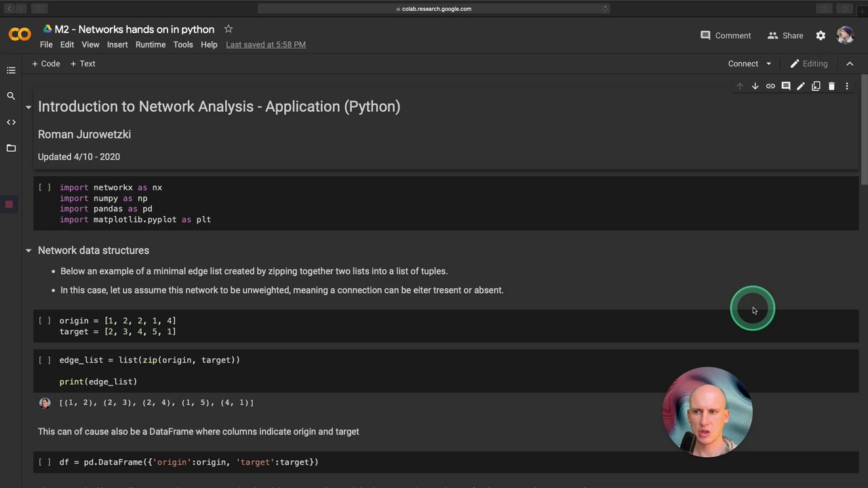Run the import networkx code cell
The height and width of the screenshot is (488, 868).
tap(45, 187)
